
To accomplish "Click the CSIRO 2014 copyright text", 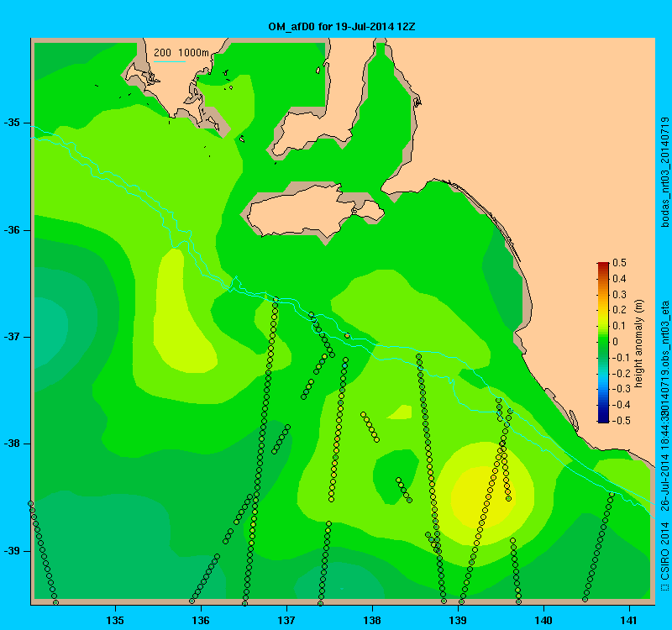I will (x=665, y=556).
